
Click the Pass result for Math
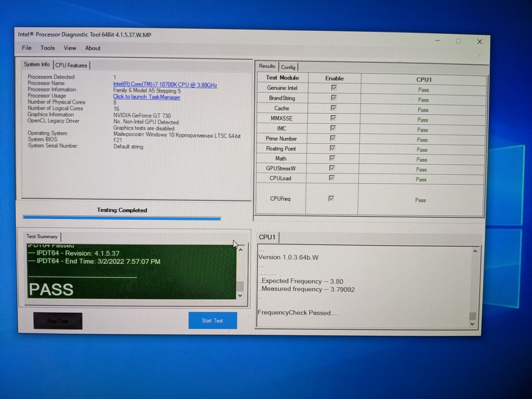(x=421, y=160)
